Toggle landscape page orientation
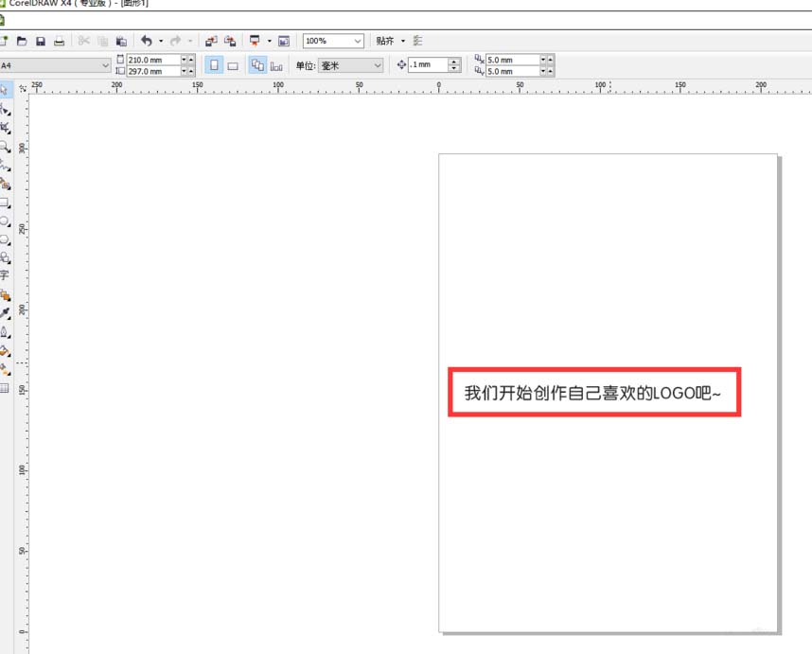Image resolution: width=812 pixels, height=654 pixels. click(232, 64)
